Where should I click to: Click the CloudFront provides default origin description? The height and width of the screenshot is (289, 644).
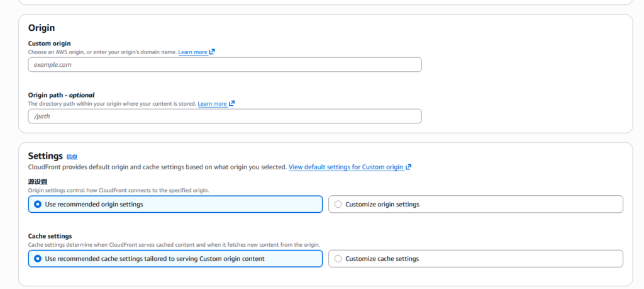click(x=157, y=167)
